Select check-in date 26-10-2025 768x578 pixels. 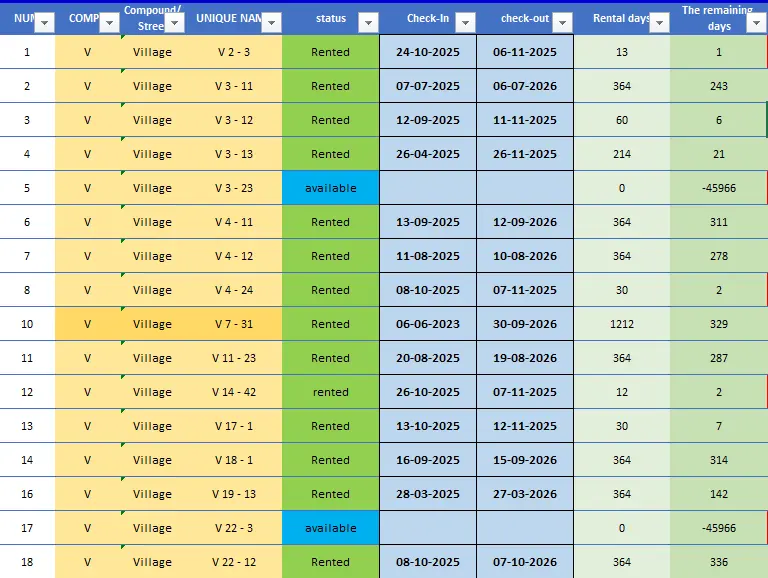pyautogui.click(x=428, y=392)
